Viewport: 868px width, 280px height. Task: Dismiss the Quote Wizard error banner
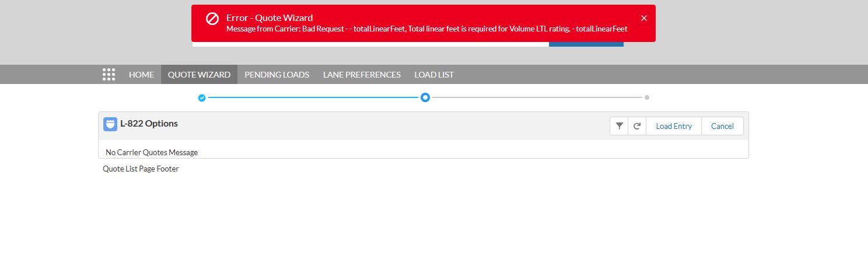coord(644,18)
